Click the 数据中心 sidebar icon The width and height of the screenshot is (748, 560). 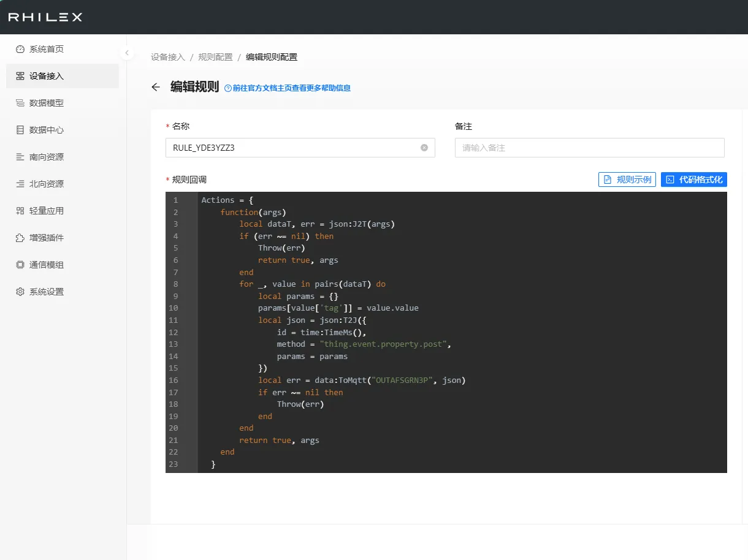click(x=20, y=130)
